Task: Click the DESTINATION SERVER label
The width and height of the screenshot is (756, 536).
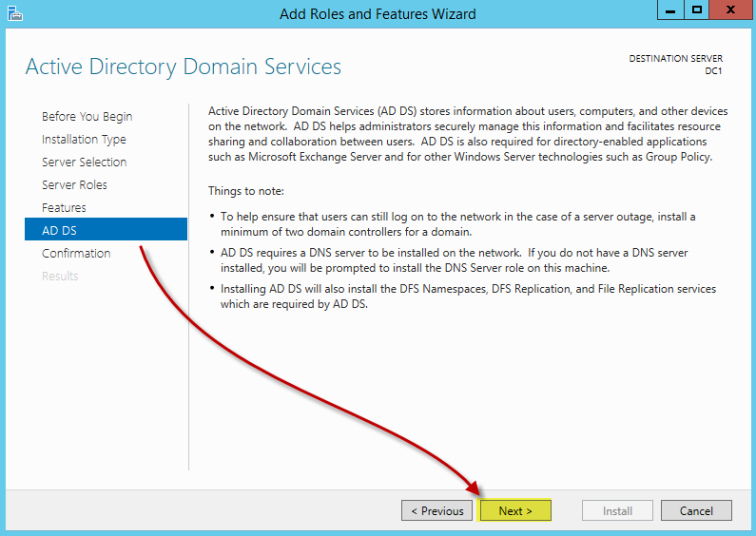Action: coord(675,58)
